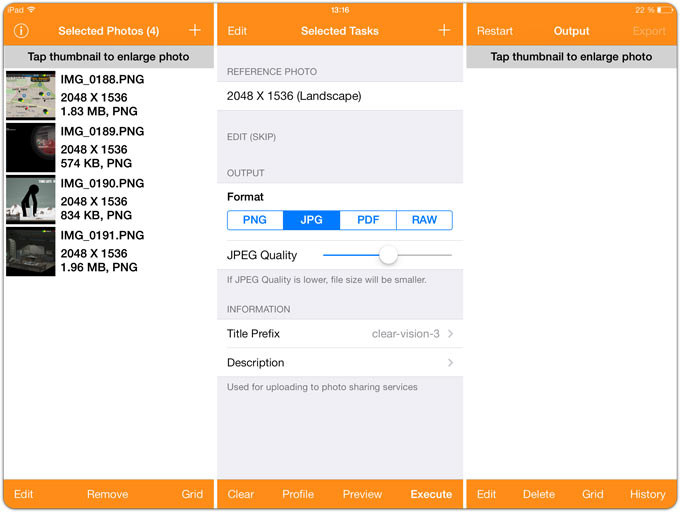Open the Profile option in tasks toolbar
The width and height of the screenshot is (680, 512).
pos(298,494)
